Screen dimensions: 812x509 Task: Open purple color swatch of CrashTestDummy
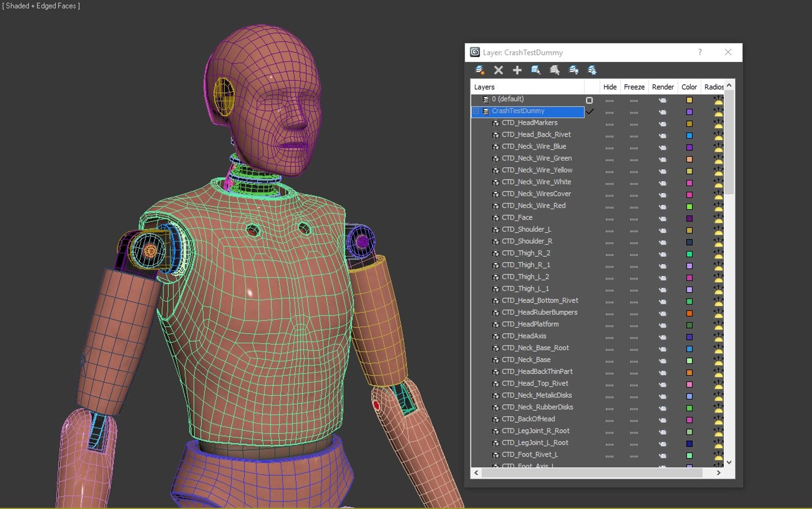(x=689, y=112)
